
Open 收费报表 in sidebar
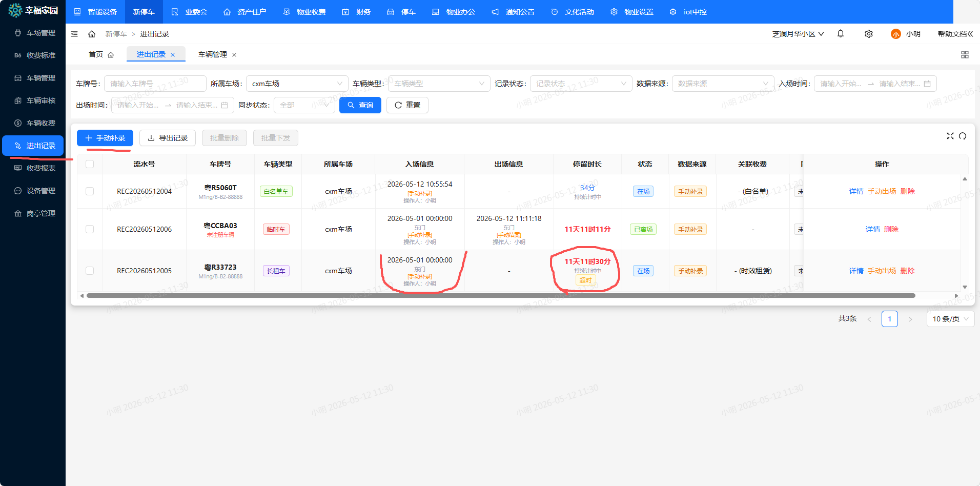click(34, 168)
